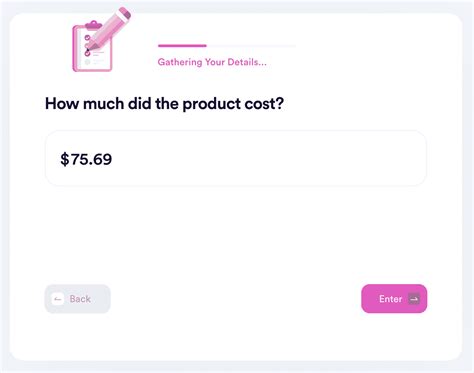This screenshot has height=373, width=474.
Task: Click the gray unchecked circle on clipboard
Action: coord(87,62)
